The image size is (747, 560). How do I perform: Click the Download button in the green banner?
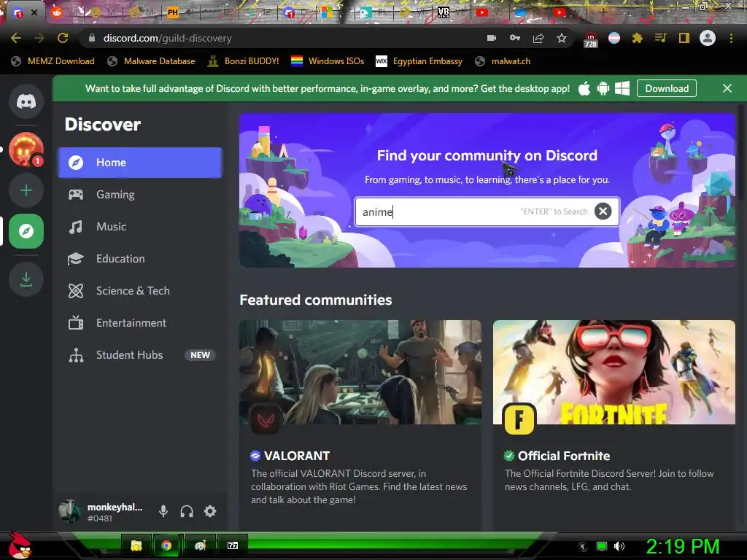(x=667, y=88)
